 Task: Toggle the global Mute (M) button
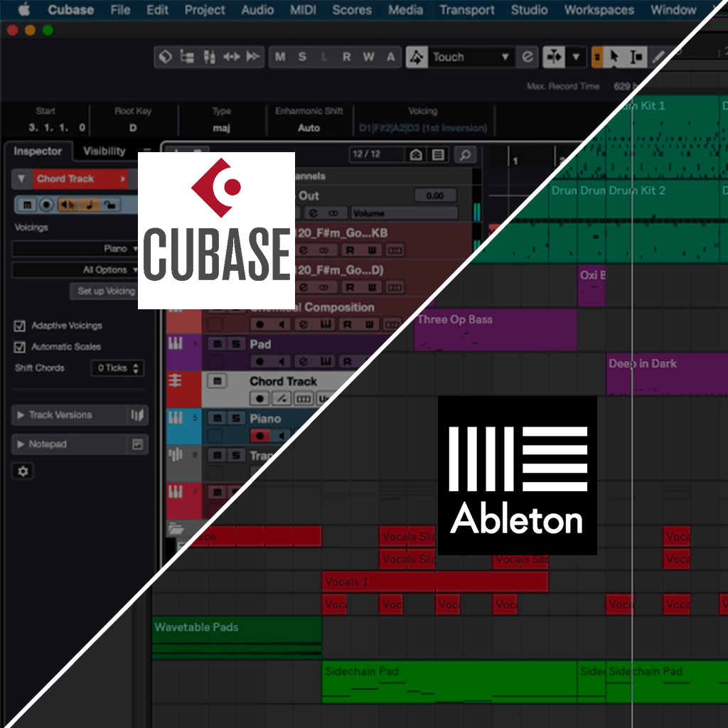click(280, 57)
